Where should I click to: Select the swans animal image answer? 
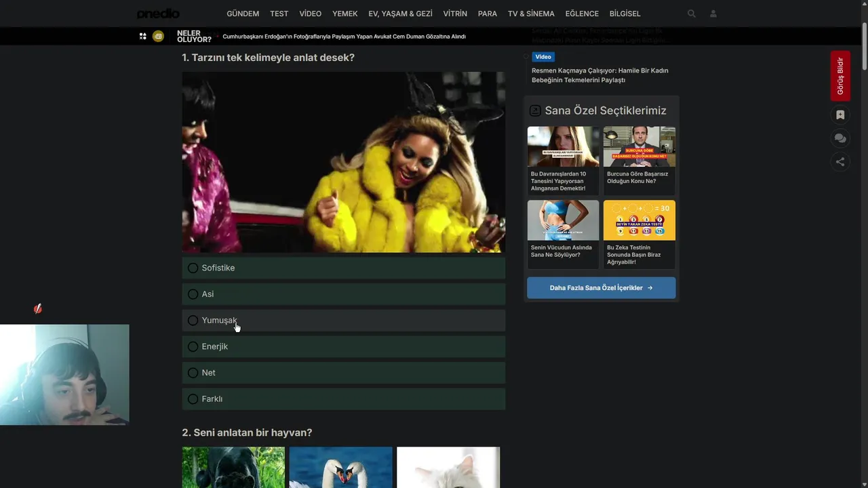point(341,467)
